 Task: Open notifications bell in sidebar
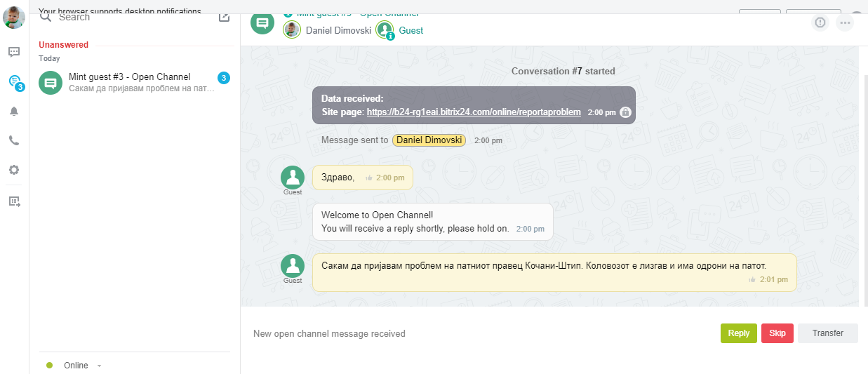coord(14,111)
